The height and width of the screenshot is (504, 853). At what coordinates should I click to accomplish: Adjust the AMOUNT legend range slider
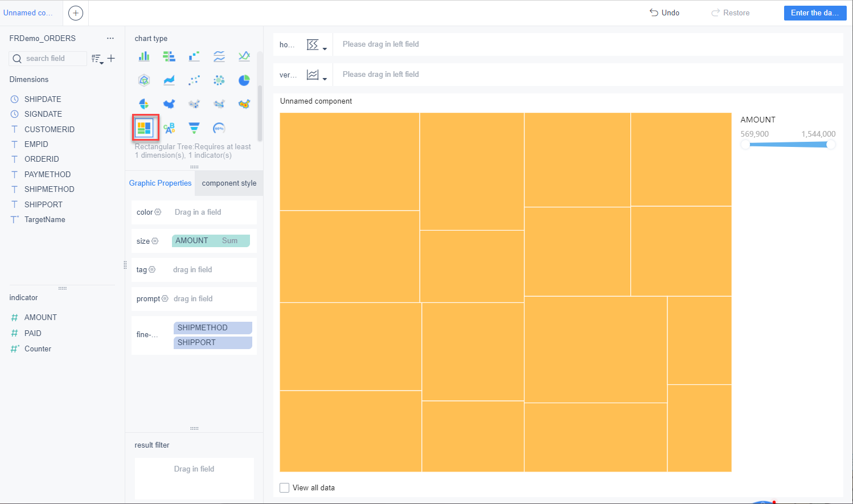pyautogui.click(x=788, y=144)
